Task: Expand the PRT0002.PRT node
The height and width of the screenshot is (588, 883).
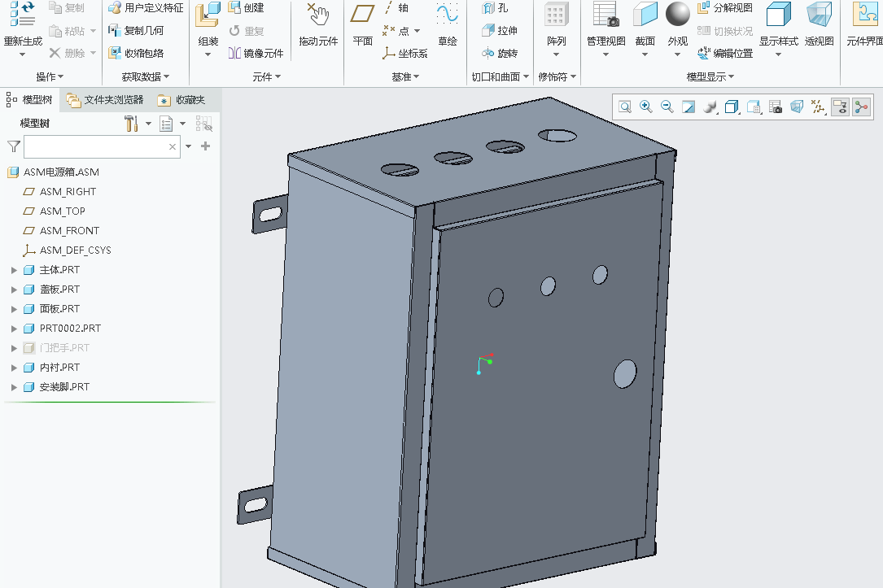Action: click(14, 329)
